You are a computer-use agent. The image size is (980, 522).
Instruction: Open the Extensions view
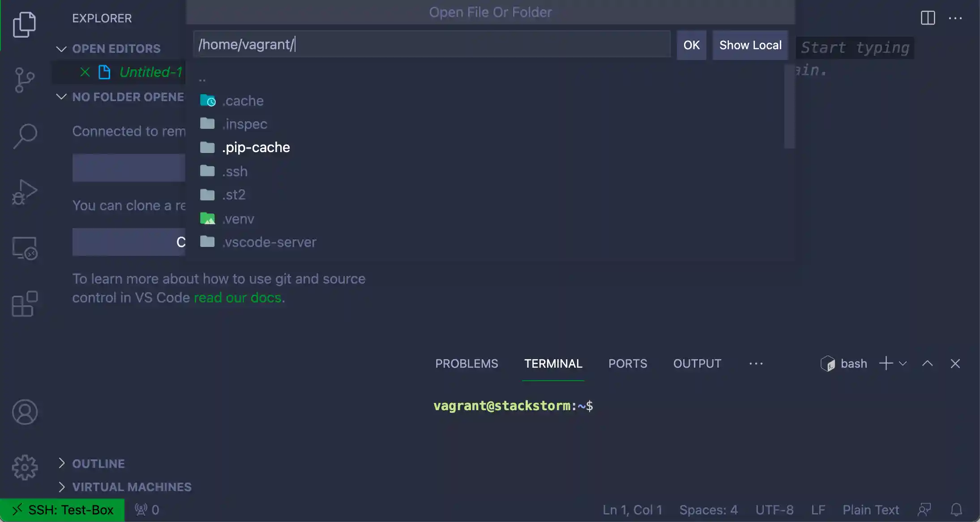coord(25,303)
